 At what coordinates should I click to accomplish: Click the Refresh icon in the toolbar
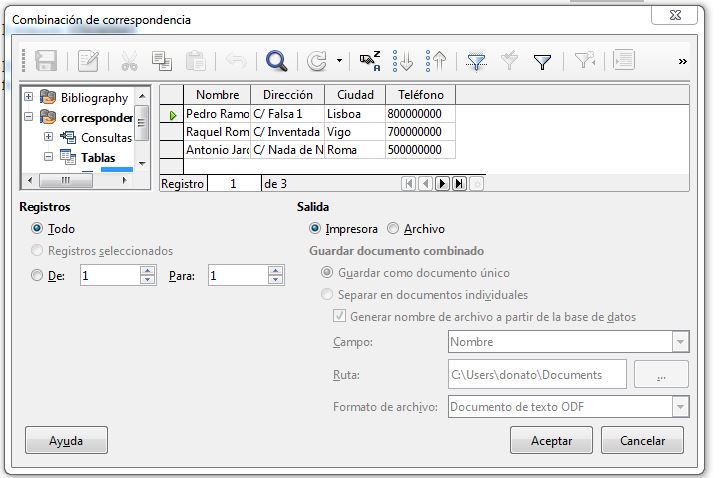point(316,61)
